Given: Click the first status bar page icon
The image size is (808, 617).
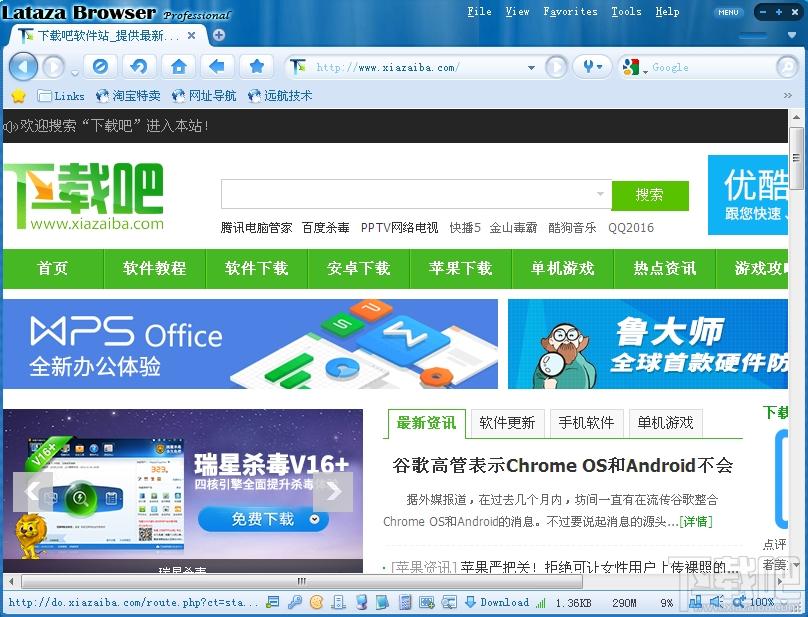Looking at the screenshot, I should [273, 602].
